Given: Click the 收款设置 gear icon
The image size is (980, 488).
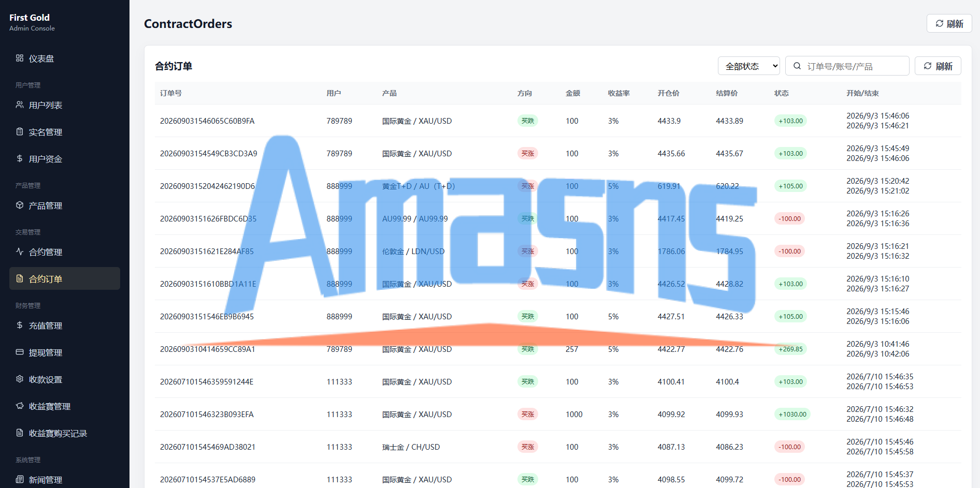Looking at the screenshot, I should pyautogui.click(x=20, y=379).
